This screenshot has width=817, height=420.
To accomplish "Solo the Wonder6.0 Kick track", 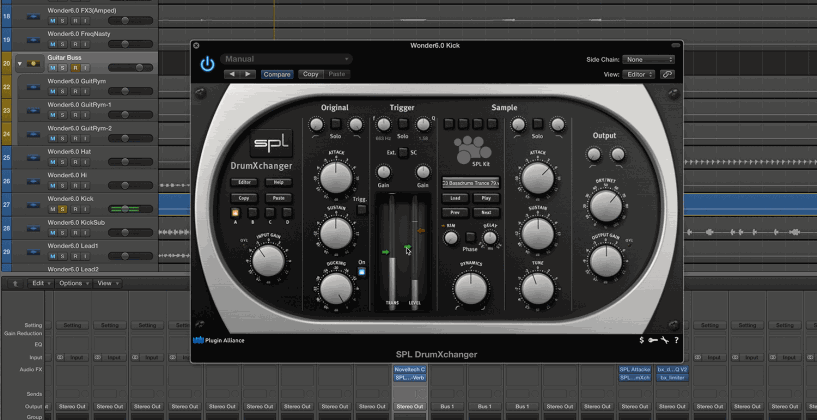I will tap(63, 209).
